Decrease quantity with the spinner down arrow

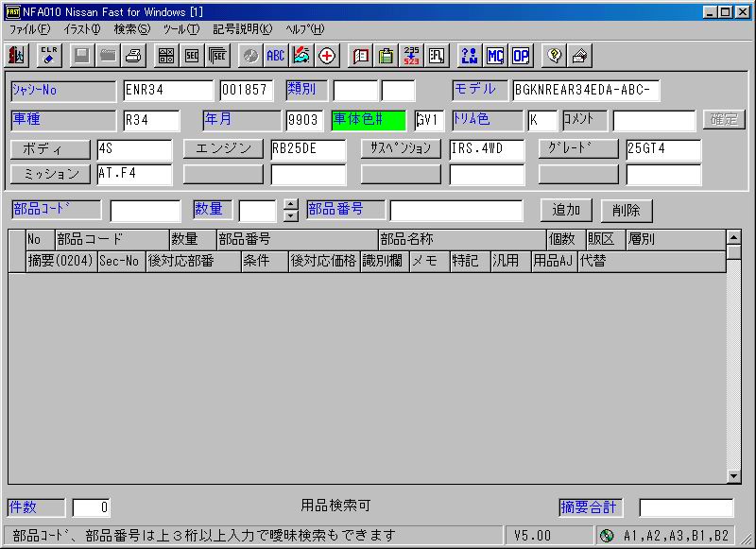pyautogui.click(x=291, y=215)
